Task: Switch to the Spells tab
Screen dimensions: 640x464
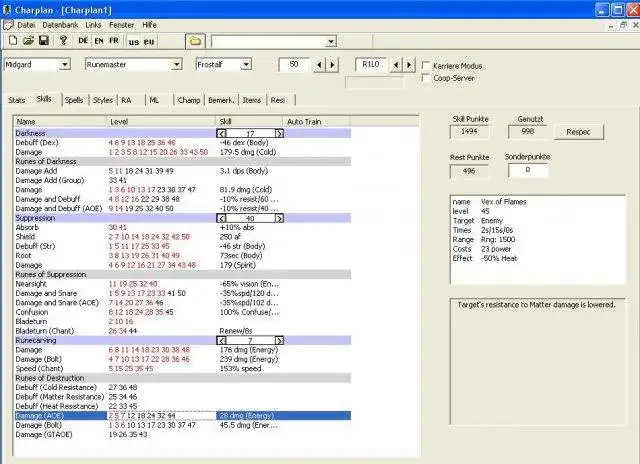Action: coord(74,100)
